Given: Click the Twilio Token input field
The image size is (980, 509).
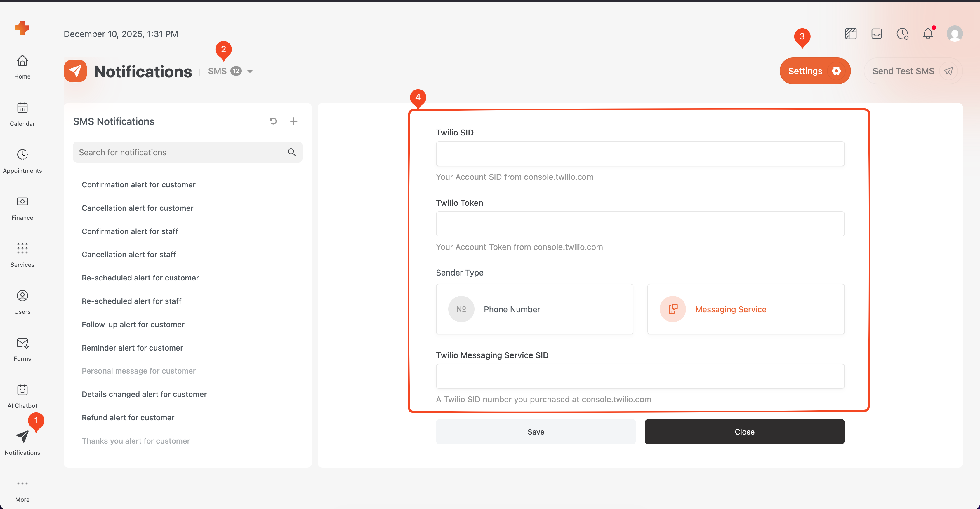Looking at the screenshot, I should point(640,224).
